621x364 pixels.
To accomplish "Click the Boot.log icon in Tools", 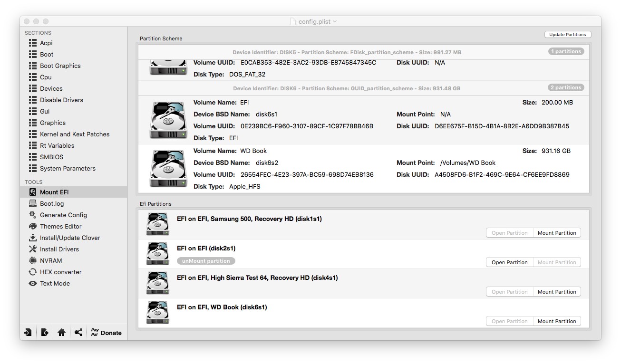I will (x=33, y=203).
